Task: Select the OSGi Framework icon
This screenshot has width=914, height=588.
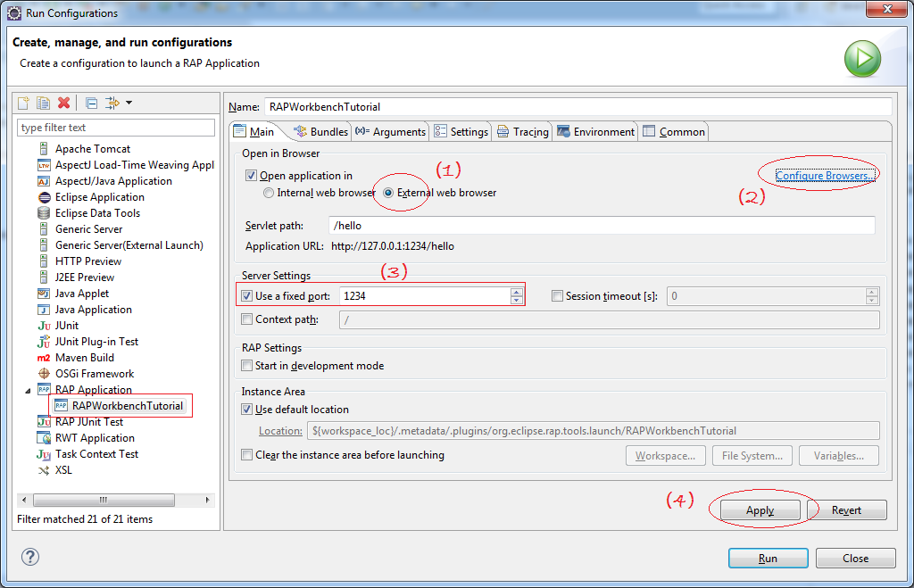Action: click(x=44, y=374)
